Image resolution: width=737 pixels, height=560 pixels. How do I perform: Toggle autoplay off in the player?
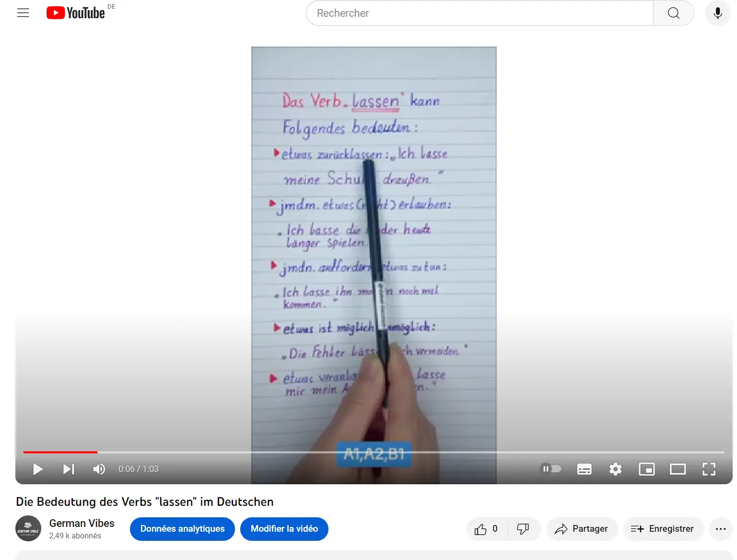(551, 469)
